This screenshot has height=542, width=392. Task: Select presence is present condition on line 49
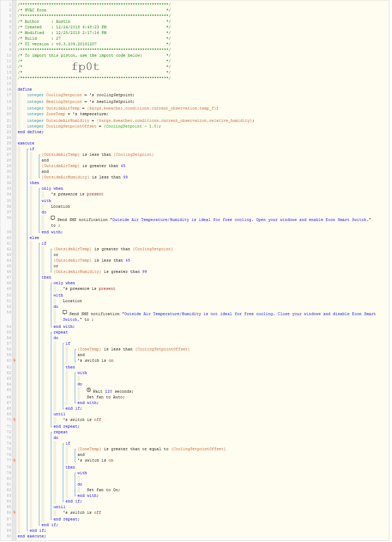pyautogui.click(x=89, y=288)
